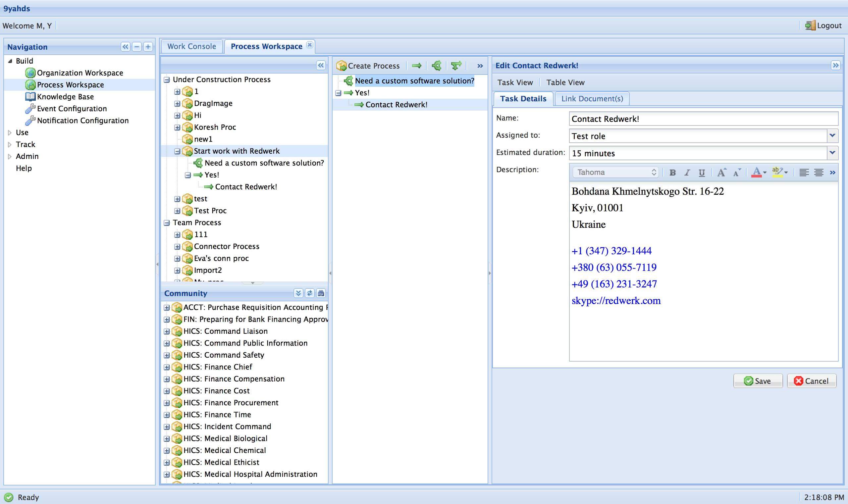Open Notification Configuration in navigation
848x504 pixels.
coord(82,120)
